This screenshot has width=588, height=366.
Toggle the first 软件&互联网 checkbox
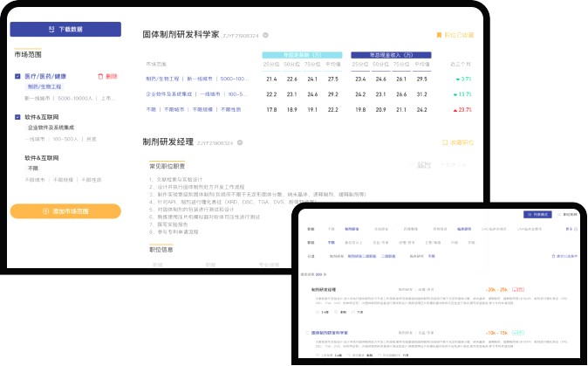click(18, 115)
